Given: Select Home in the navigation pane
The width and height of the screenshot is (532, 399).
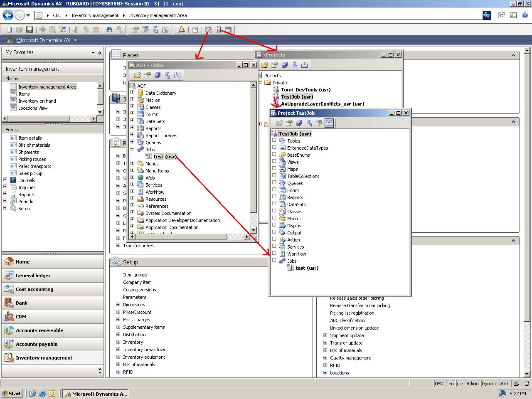Looking at the screenshot, I should 52,262.
